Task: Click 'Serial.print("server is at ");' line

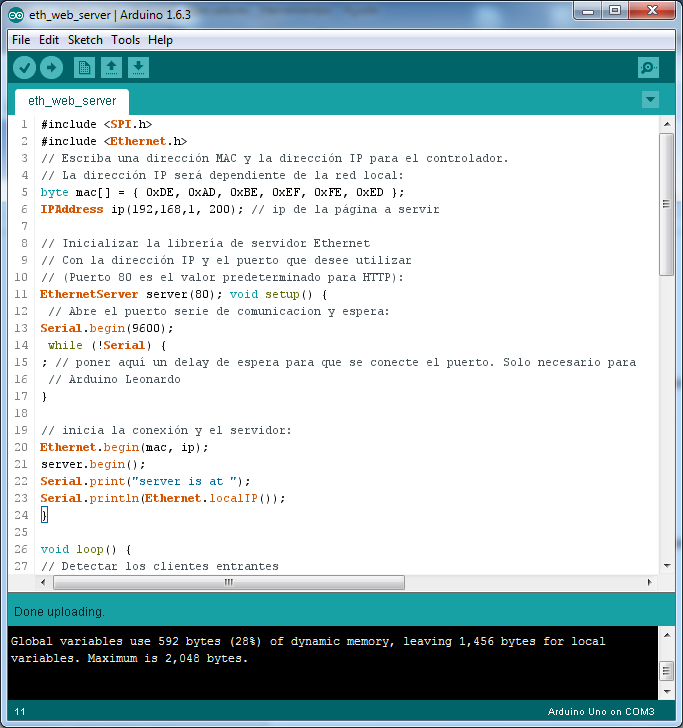Action: click(145, 481)
